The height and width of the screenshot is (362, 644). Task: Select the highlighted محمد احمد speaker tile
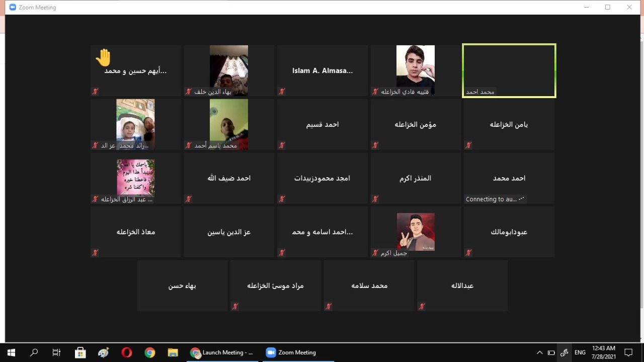pos(509,70)
